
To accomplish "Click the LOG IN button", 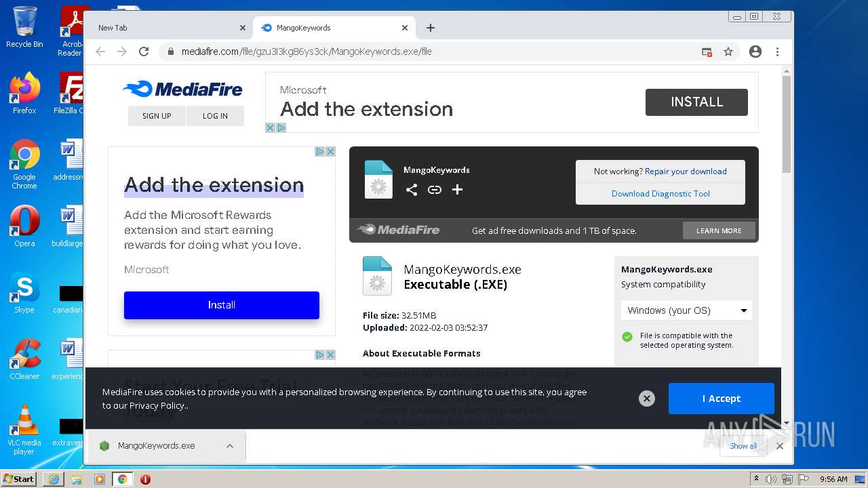I will point(215,116).
